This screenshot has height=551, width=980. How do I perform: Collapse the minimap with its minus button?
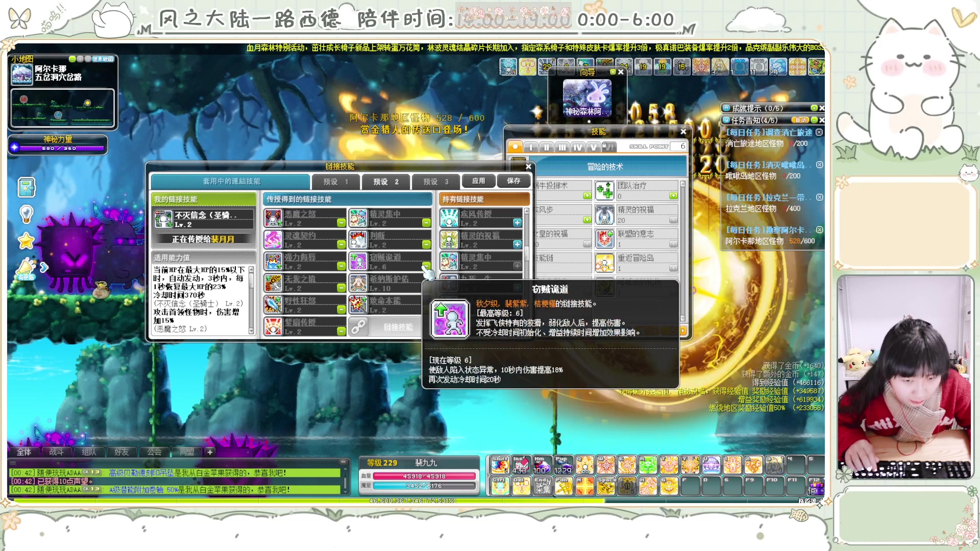pos(72,59)
